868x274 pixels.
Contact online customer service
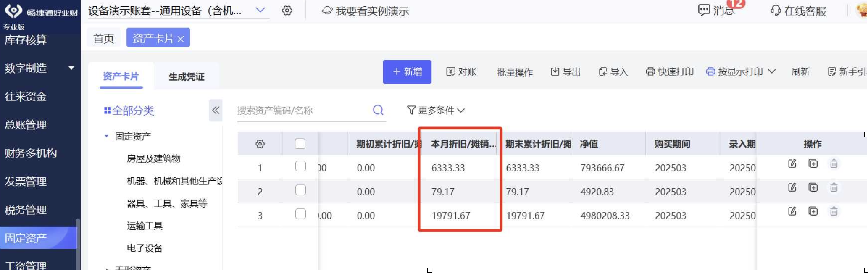click(799, 11)
